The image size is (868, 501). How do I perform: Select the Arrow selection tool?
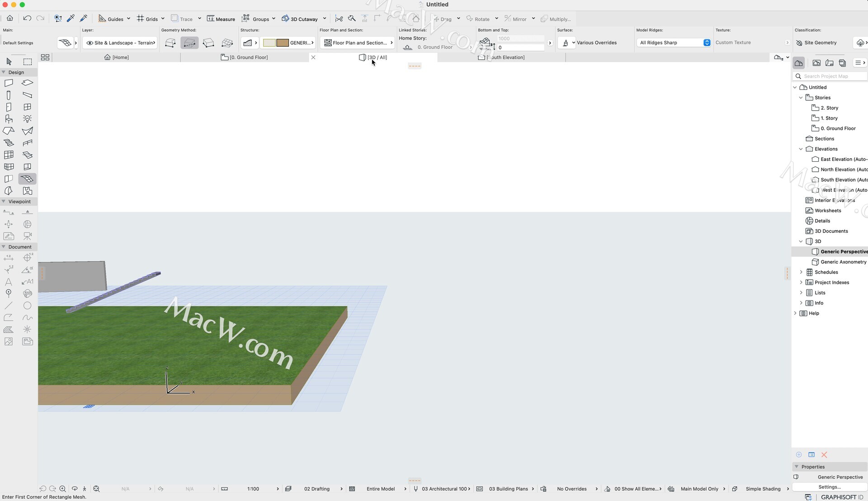9,61
